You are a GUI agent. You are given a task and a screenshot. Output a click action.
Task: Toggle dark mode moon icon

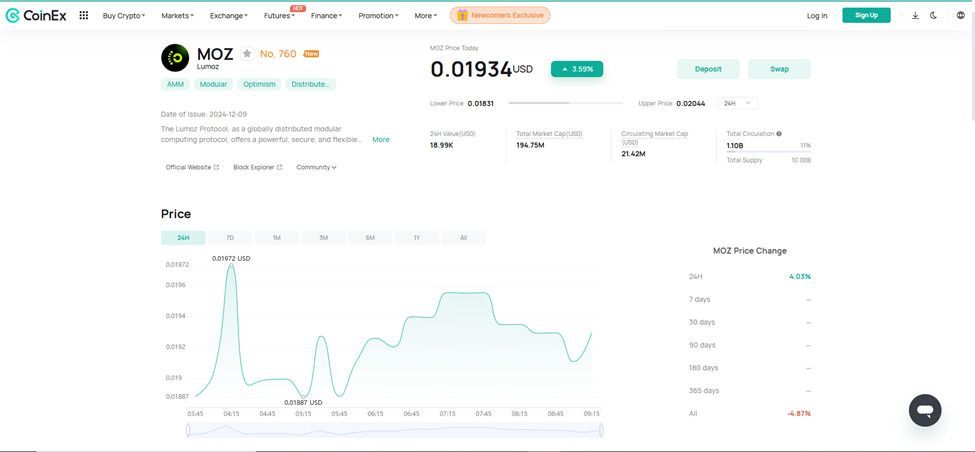(934, 16)
